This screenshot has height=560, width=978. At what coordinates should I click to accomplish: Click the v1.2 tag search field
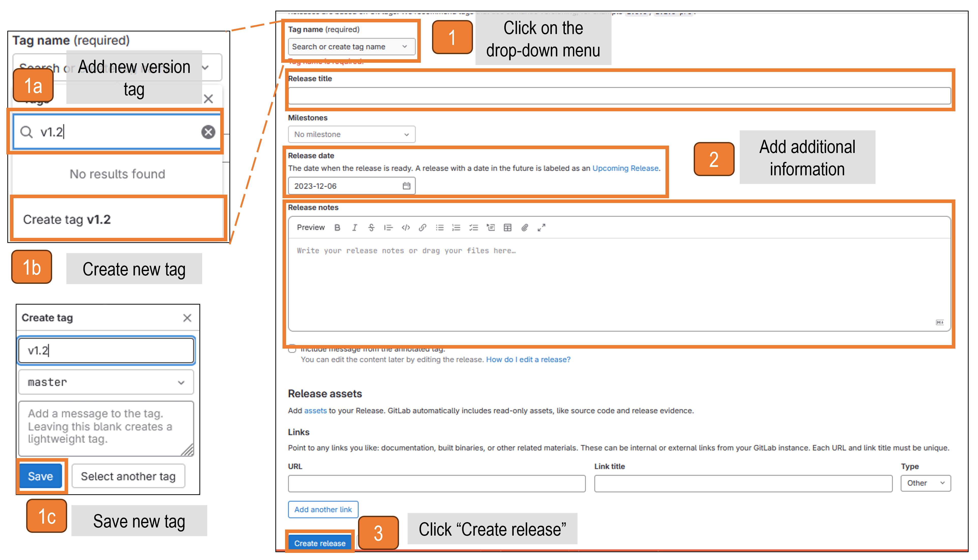(117, 132)
